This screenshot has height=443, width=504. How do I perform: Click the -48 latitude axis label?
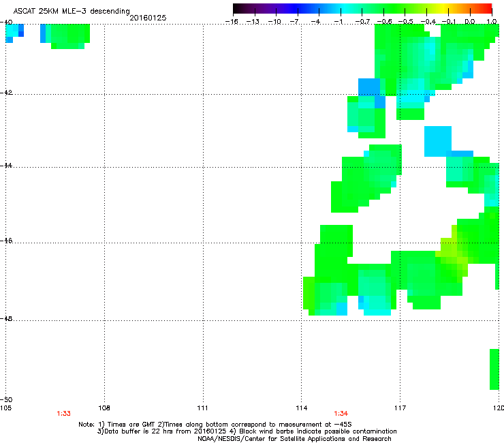coord(6,318)
